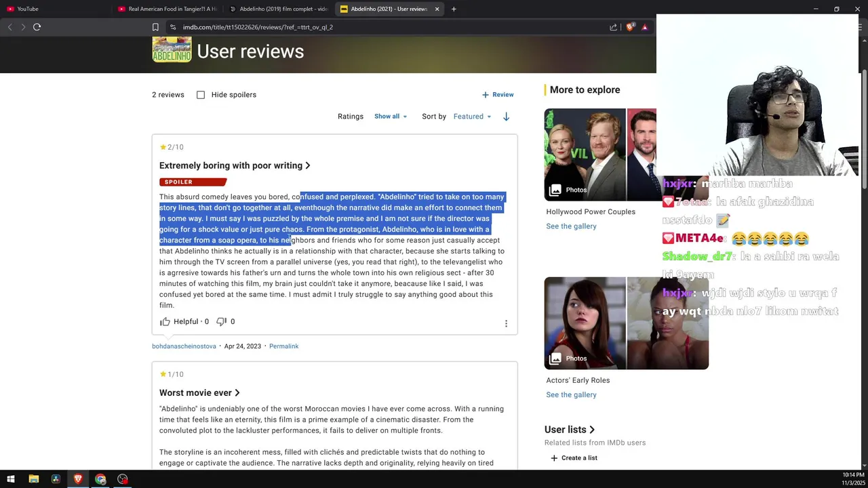
Task: Click the 2/10 star rating
Action: pyautogui.click(x=172, y=147)
